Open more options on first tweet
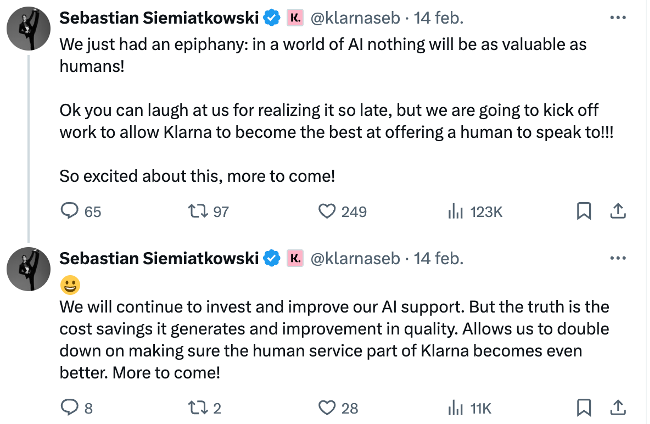Viewport: 650px width, 424px height. pos(618,17)
